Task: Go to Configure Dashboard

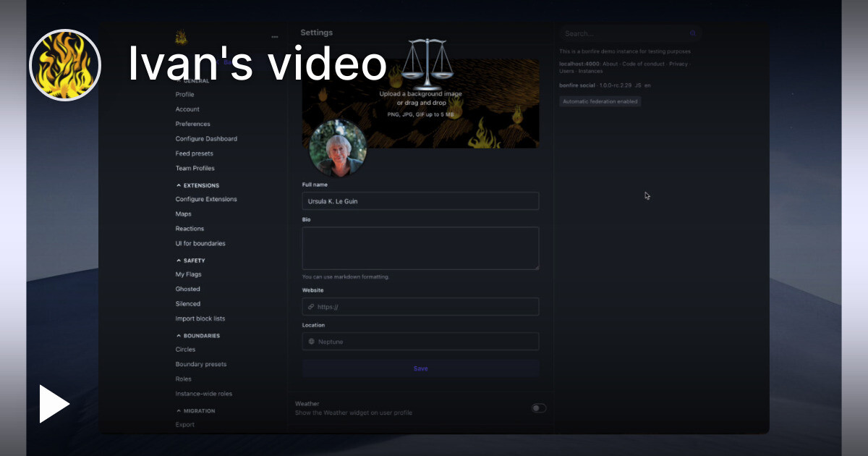Action: click(x=206, y=139)
